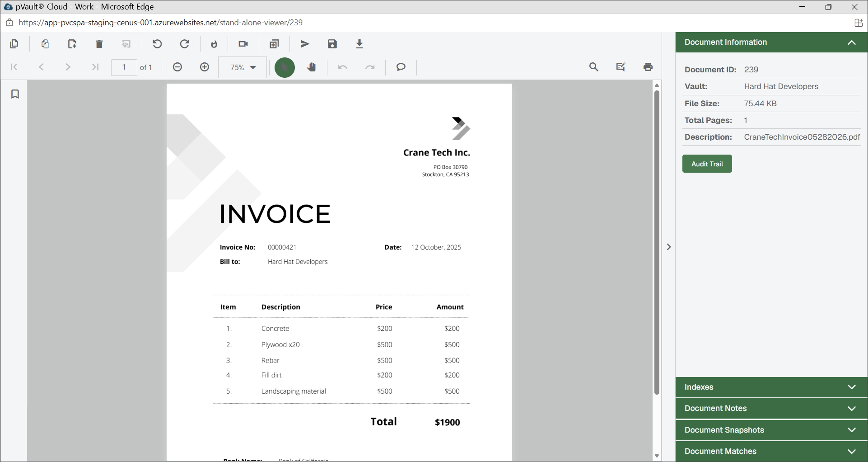
Task: Click the Stockton, CA 95213 address line
Action: tap(446, 174)
